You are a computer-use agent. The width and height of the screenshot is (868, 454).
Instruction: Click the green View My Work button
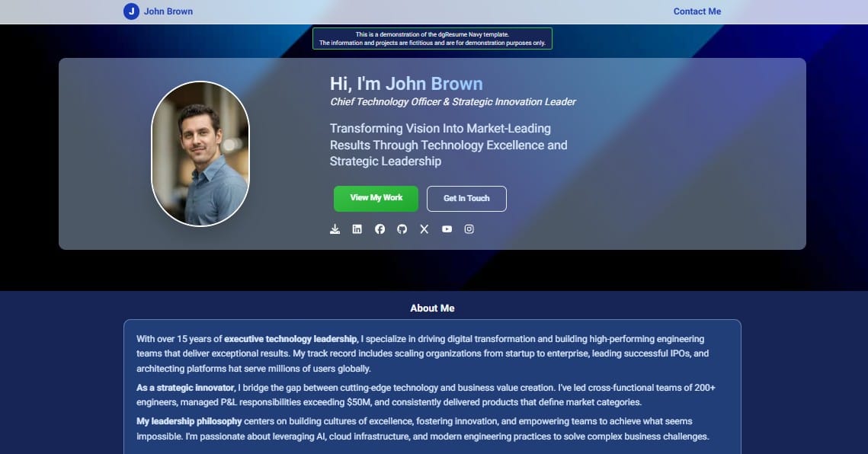coord(376,198)
